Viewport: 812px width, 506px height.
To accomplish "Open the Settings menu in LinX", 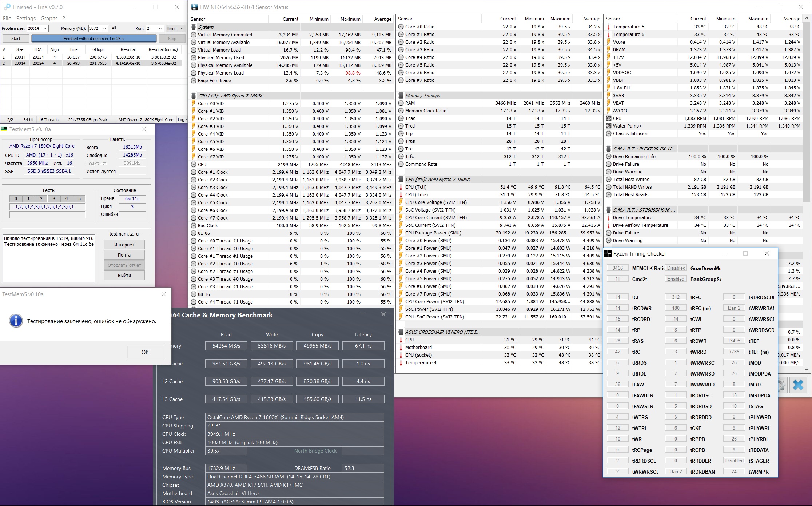I will coord(26,19).
